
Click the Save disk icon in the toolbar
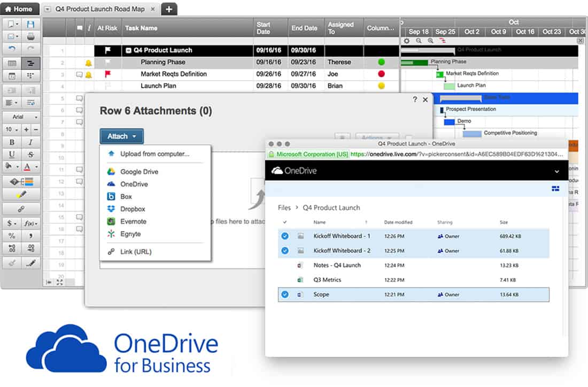click(x=30, y=25)
